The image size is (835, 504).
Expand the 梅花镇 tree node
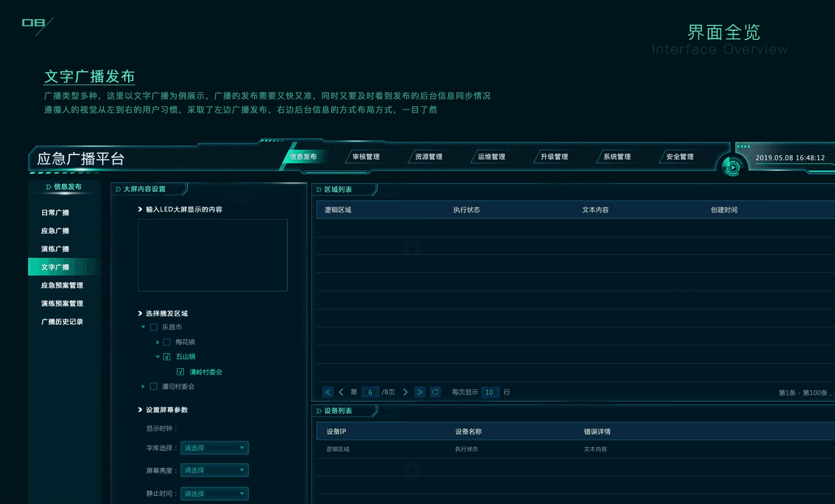[x=158, y=342]
